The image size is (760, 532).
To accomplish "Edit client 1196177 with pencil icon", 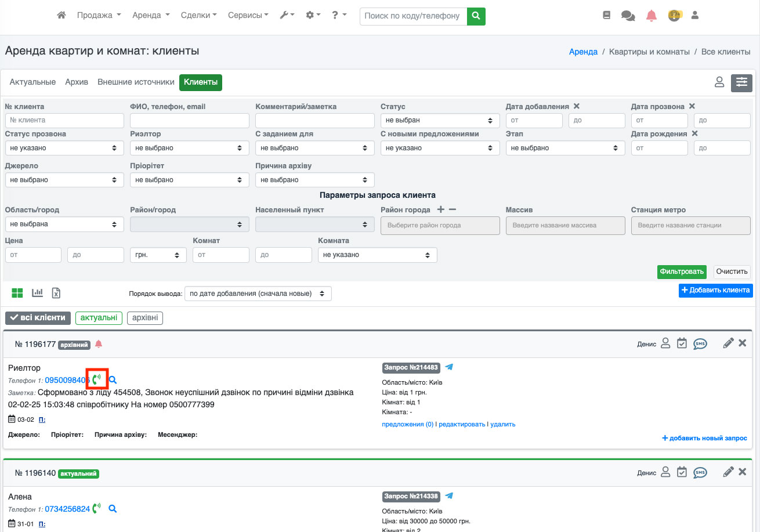I will 728,343.
